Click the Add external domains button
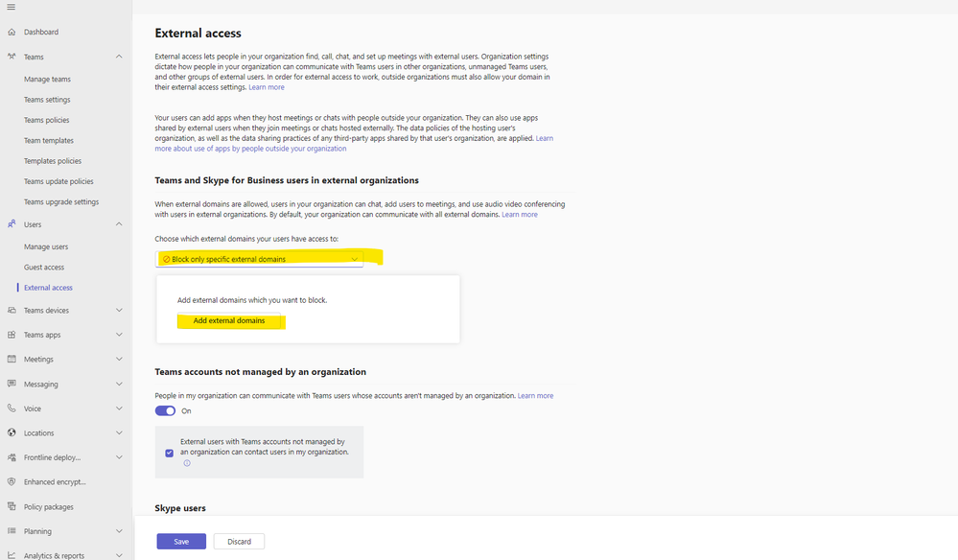The image size is (958, 560). (229, 320)
